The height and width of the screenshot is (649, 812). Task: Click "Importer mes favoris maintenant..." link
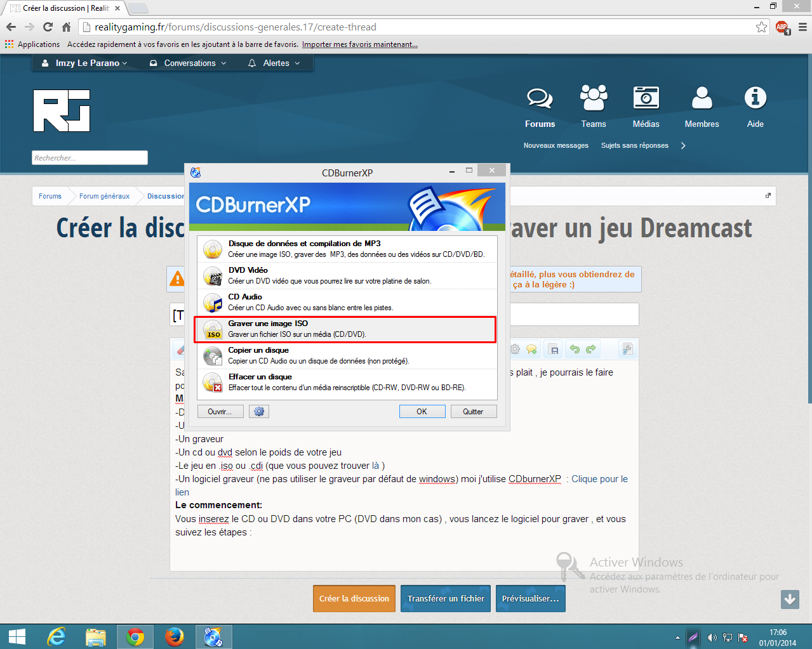click(360, 44)
